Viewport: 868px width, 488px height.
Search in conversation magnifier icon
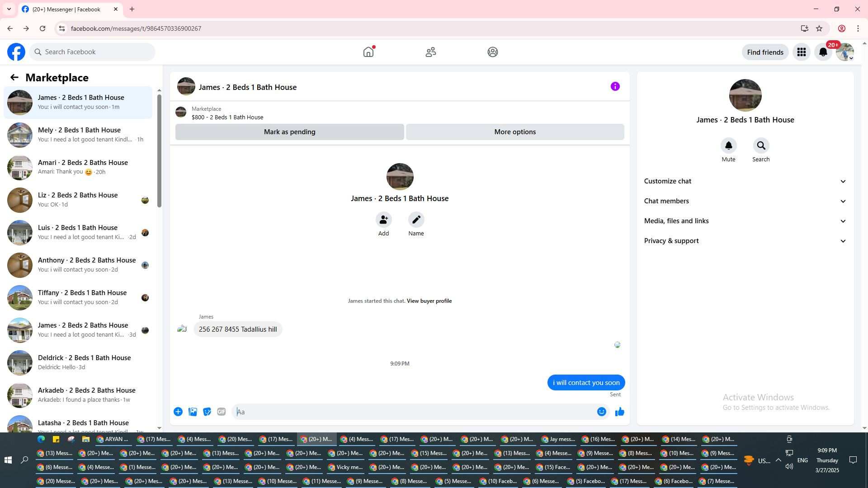tap(761, 145)
